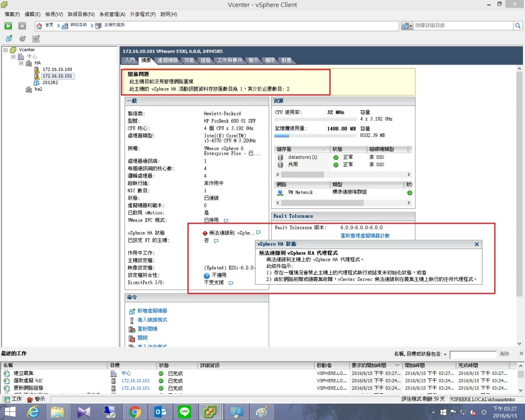Viewport: 525px width, 420px height.
Task: Click the 搜尋詳細目錄 search field
Action: coord(463,26)
